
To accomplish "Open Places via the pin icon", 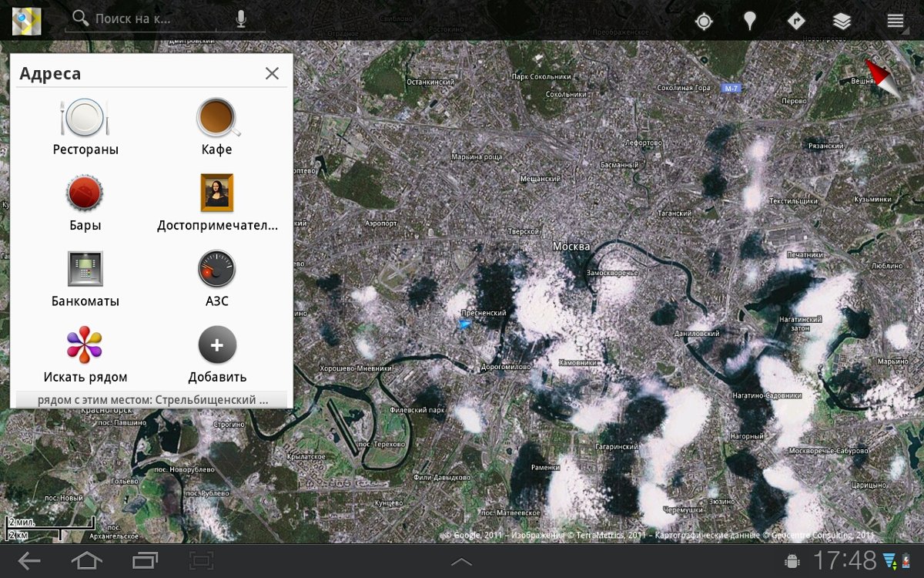I will tap(749, 21).
